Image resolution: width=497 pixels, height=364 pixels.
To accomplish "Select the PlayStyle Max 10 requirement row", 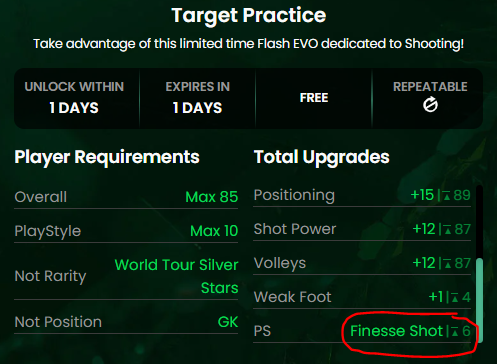I will 126,231.
